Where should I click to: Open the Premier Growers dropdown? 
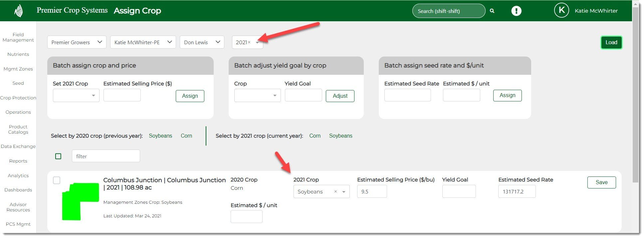coord(77,42)
